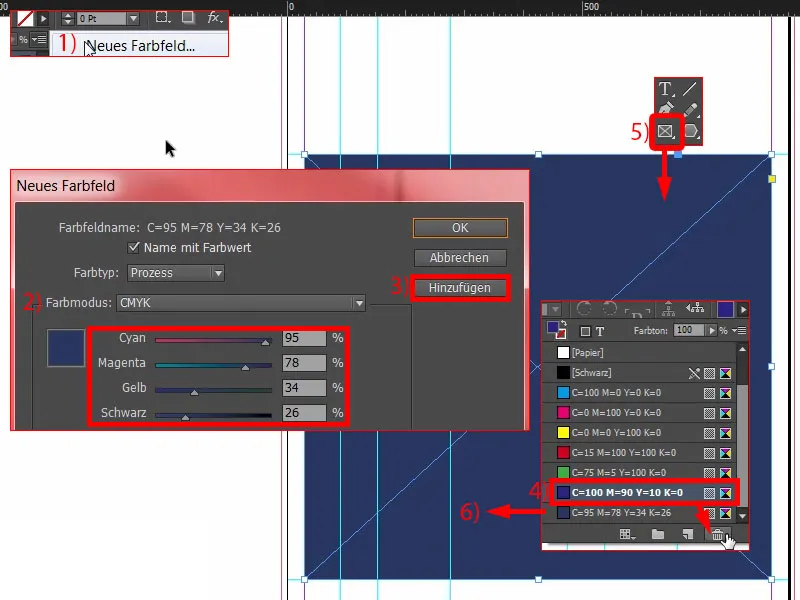Open stroke weight 0 Pt dropdown arrow

pyautogui.click(x=133, y=19)
